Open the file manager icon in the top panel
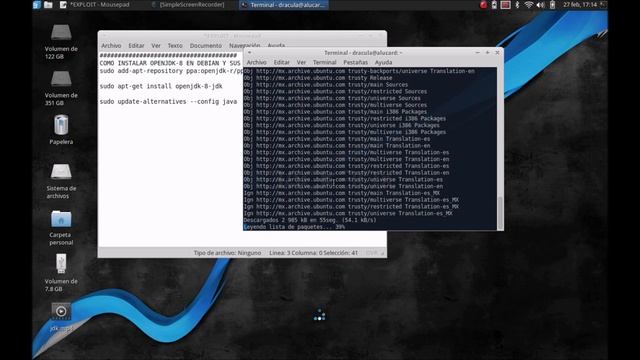The width and height of the screenshot is (640, 360). (x=48, y=5)
